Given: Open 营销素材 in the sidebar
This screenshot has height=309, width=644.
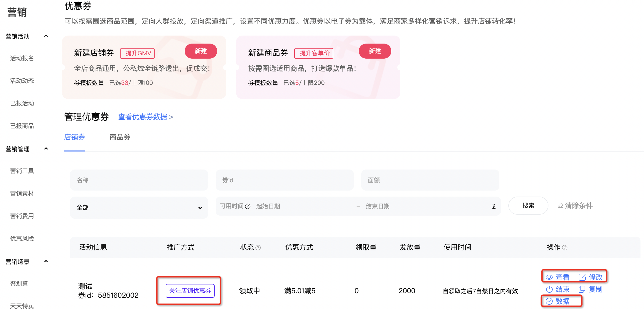Looking at the screenshot, I should (x=22, y=194).
